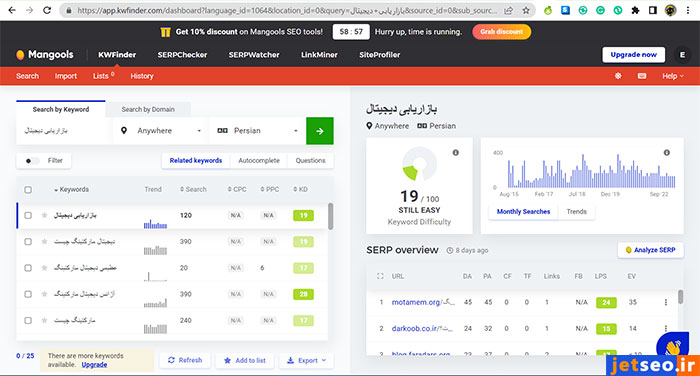This screenshot has height=376, width=700.
Task: Click the Refresh button
Action: coord(185,360)
